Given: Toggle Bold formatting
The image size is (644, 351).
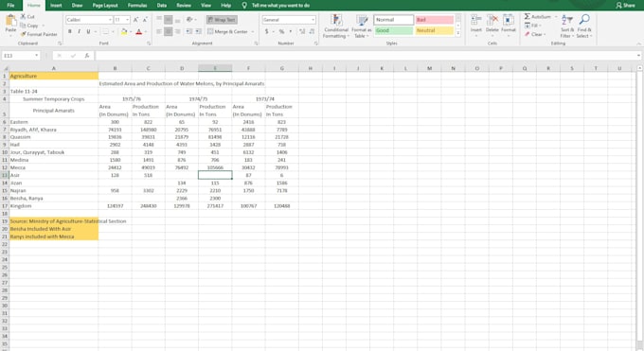Looking at the screenshot, I should point(70,31).
